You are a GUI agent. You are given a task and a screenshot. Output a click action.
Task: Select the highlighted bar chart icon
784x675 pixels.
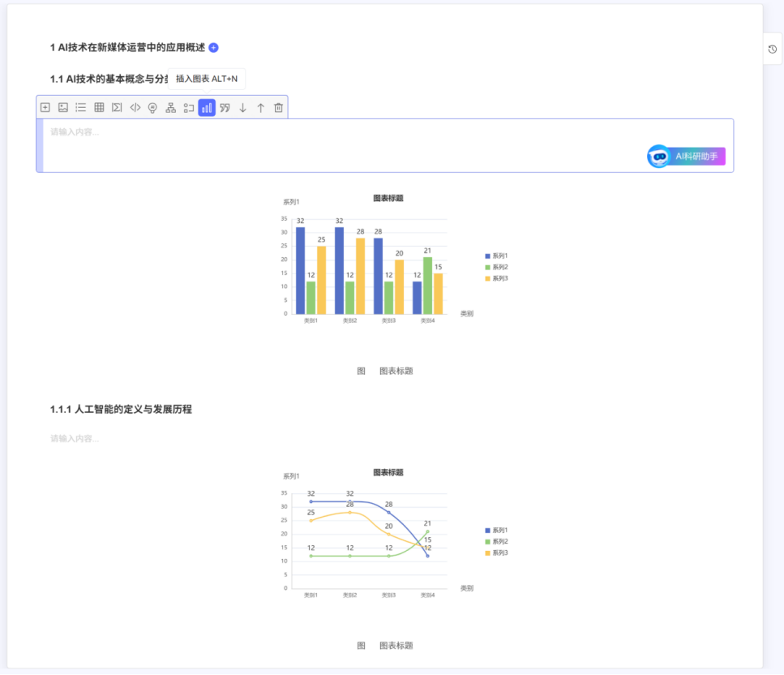point(207,107)
